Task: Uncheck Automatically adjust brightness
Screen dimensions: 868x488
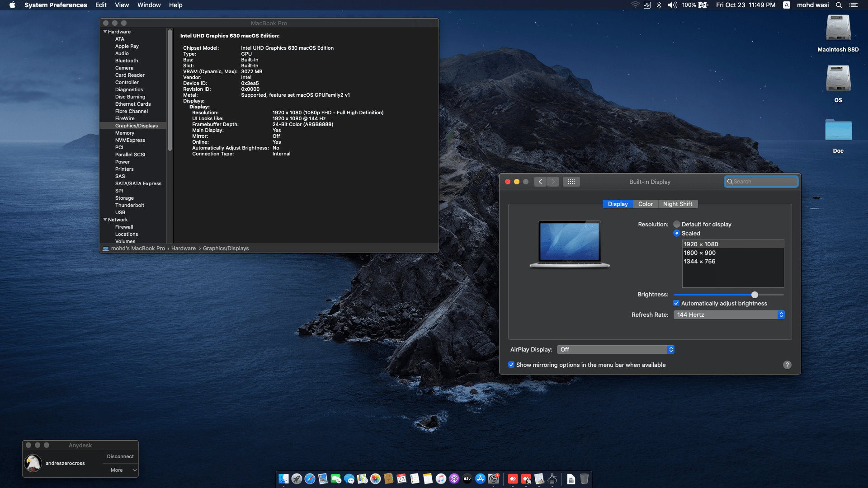Action: pyautogui.click(x=676, y=303)
